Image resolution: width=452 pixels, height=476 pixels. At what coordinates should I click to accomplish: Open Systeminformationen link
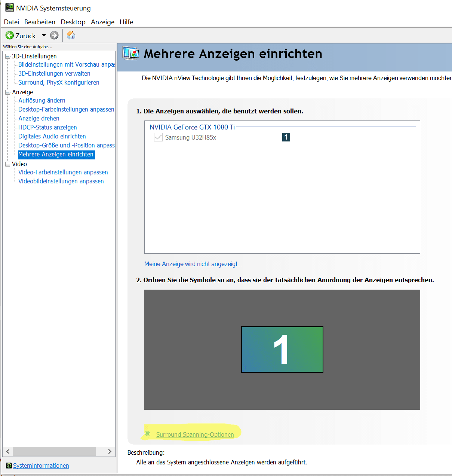[41, 466]
